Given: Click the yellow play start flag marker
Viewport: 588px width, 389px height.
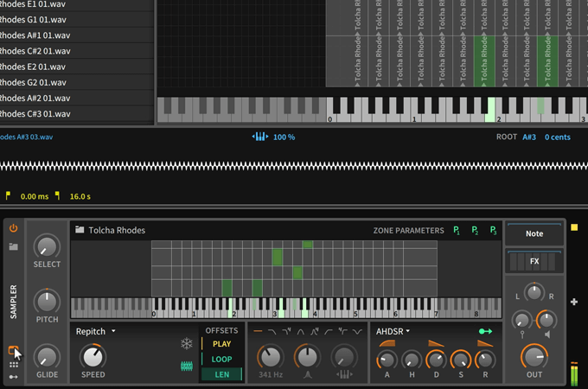Looking at the screenshot, I should pyautogui.click(x=8, y=195).
